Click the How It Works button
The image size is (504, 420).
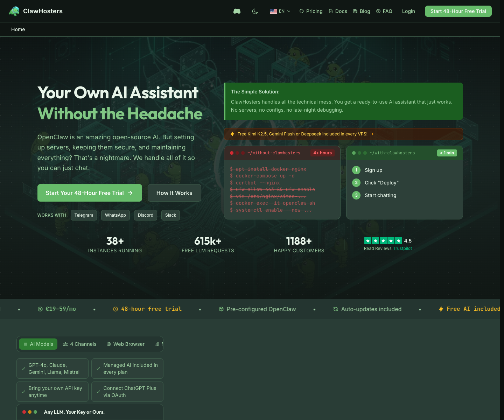(174, 193)
